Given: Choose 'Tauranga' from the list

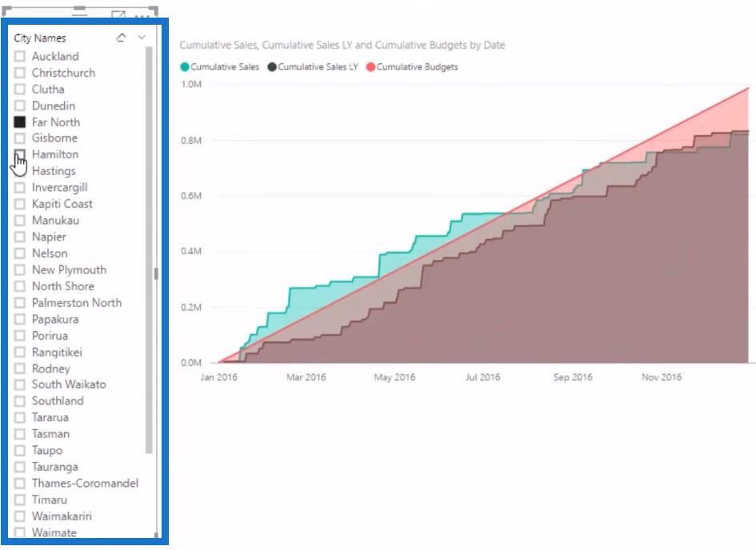Looking at the screenshot, I should pos(55,467).
